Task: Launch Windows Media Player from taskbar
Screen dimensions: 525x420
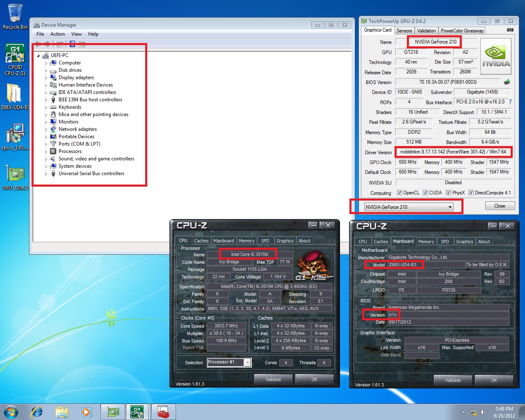Action: coord(86,412)
